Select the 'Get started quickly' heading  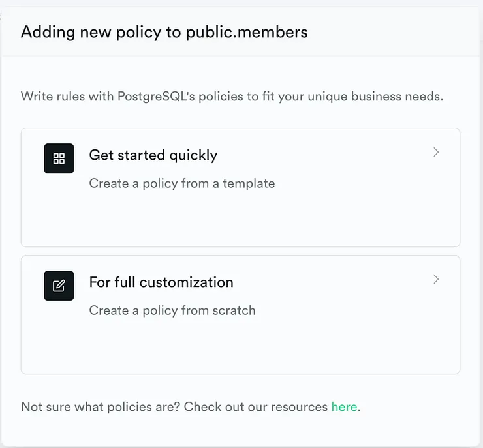click(153, 155)
